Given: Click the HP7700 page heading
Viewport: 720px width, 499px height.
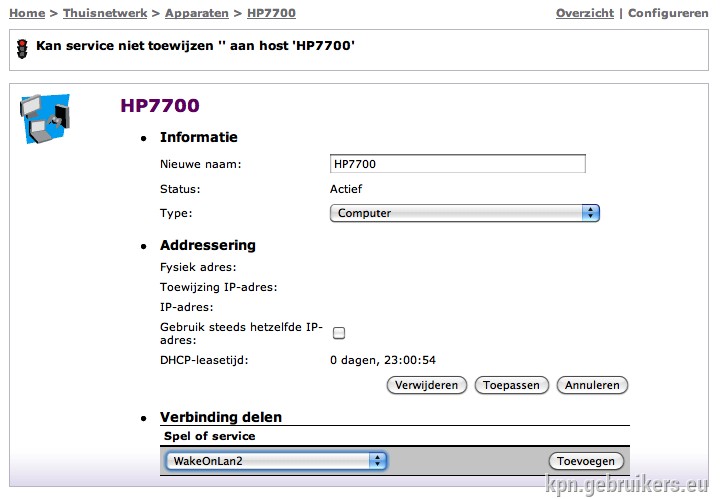Looking at the screenshot, I should (160, 106).
